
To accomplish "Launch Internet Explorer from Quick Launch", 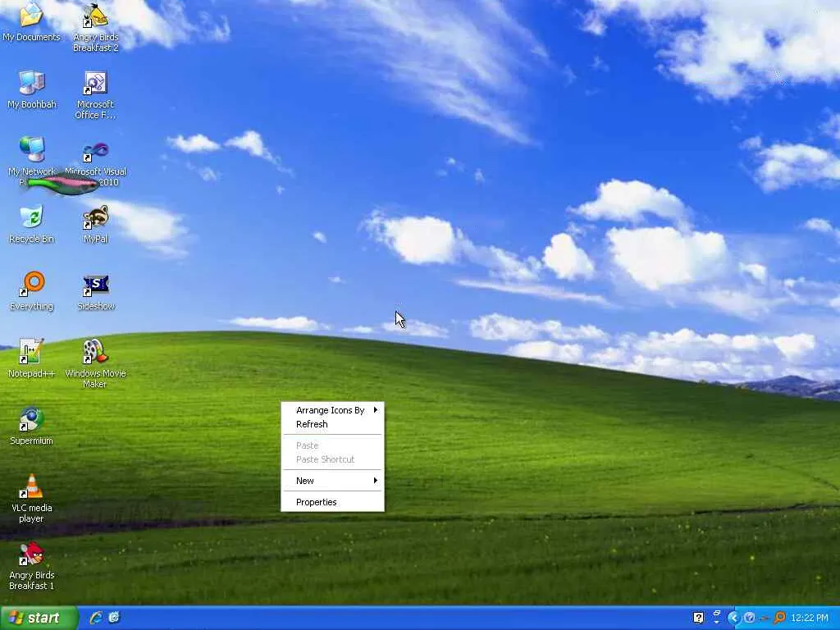I will pos(96,618).
